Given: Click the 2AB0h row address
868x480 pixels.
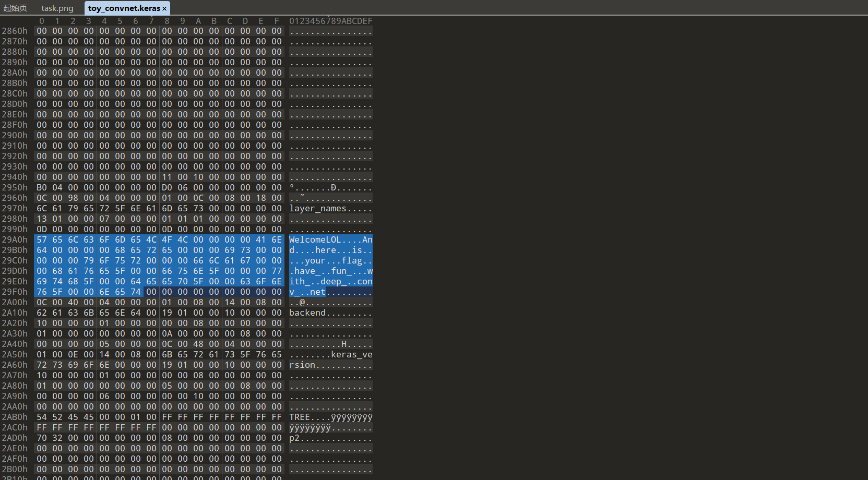Looking at the screenshot, I should (15, 417).
